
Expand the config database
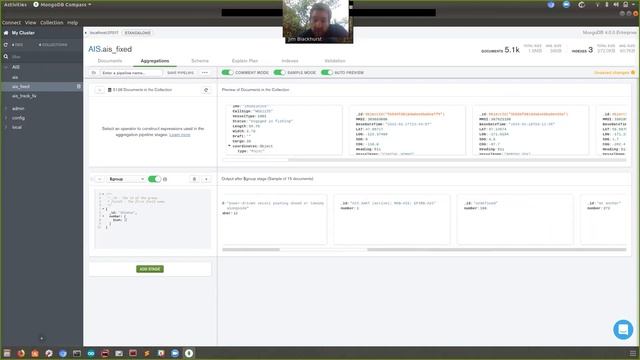coord(6,118)
